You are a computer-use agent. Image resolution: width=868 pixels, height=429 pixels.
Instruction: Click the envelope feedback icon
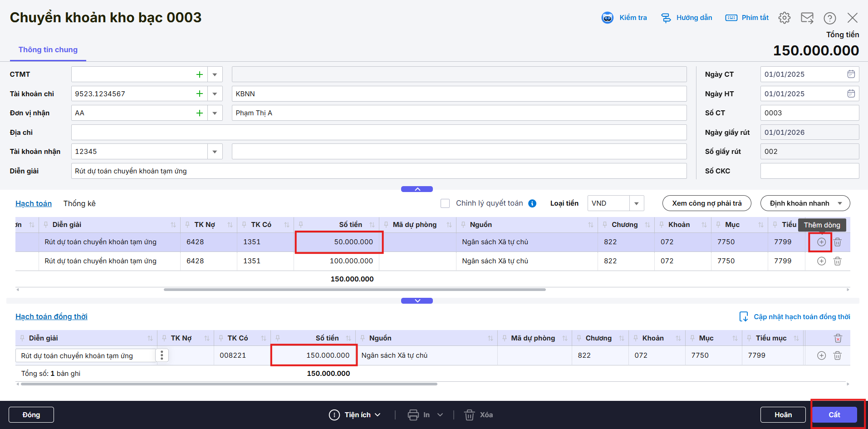[807, 18]
